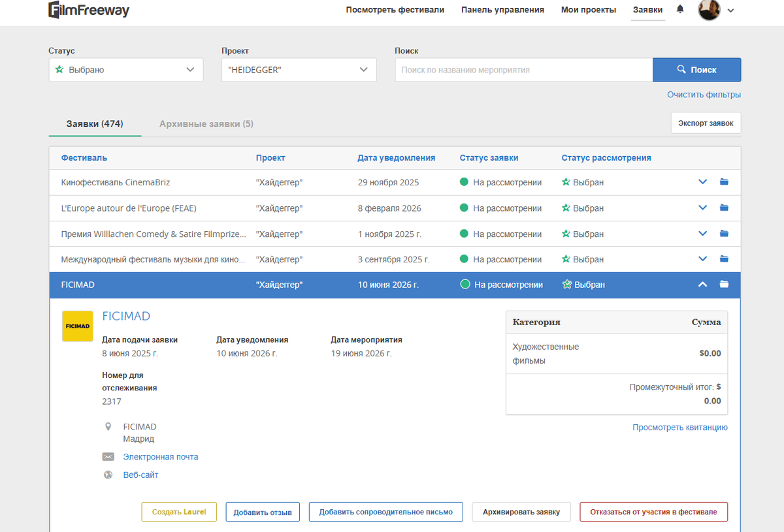Open Панель управления
The width and height of the screenshot is (784, 532).
[x=502, y=10]
